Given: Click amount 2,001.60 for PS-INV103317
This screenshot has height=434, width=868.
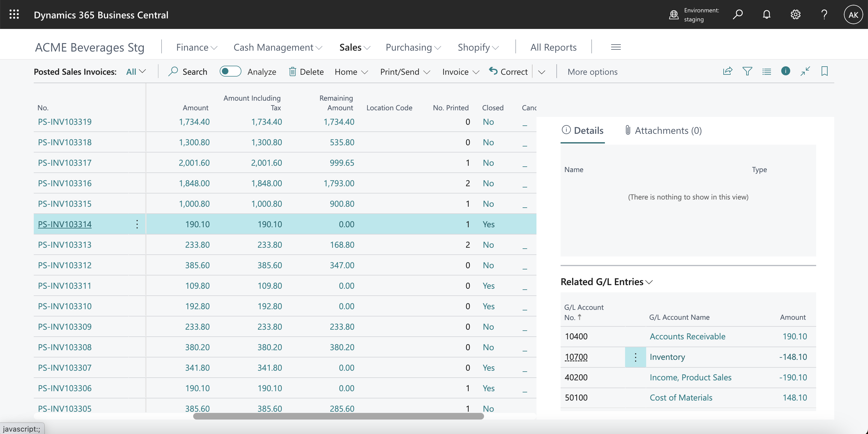Looking at the screenshot, I should tap(194, 163).
